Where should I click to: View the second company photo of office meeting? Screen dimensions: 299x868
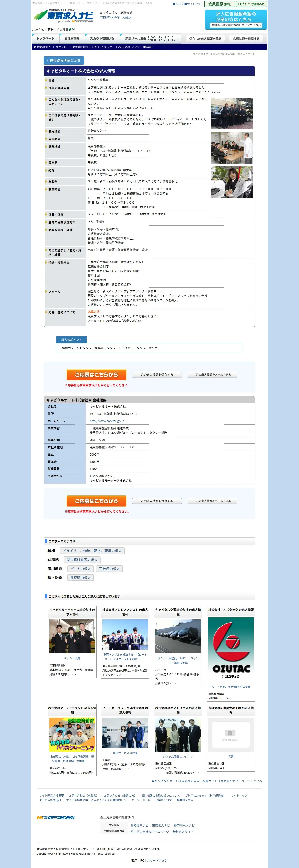tap(231, 148)
